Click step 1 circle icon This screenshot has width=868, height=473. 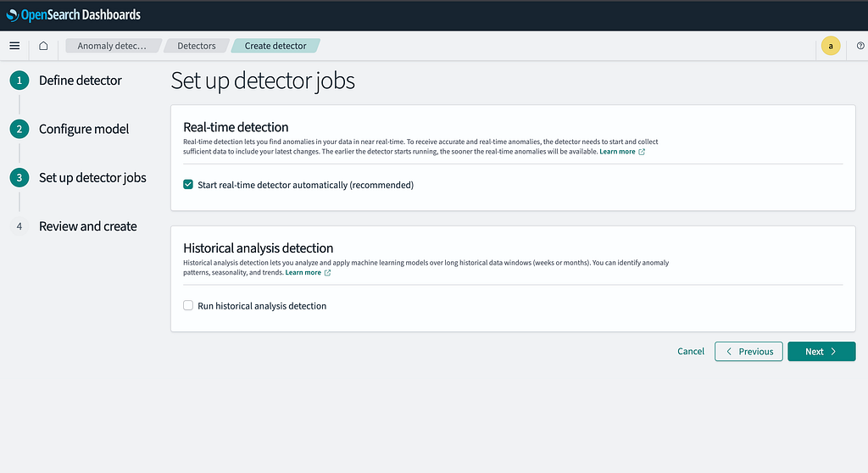pyautogui.click(x=19, y=81)
